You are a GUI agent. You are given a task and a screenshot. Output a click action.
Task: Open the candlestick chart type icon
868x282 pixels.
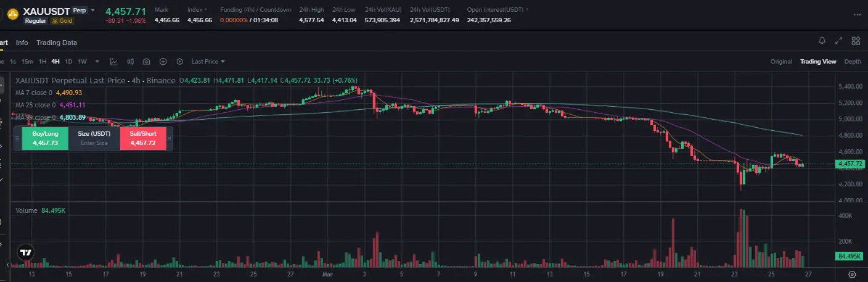point(131,62)
